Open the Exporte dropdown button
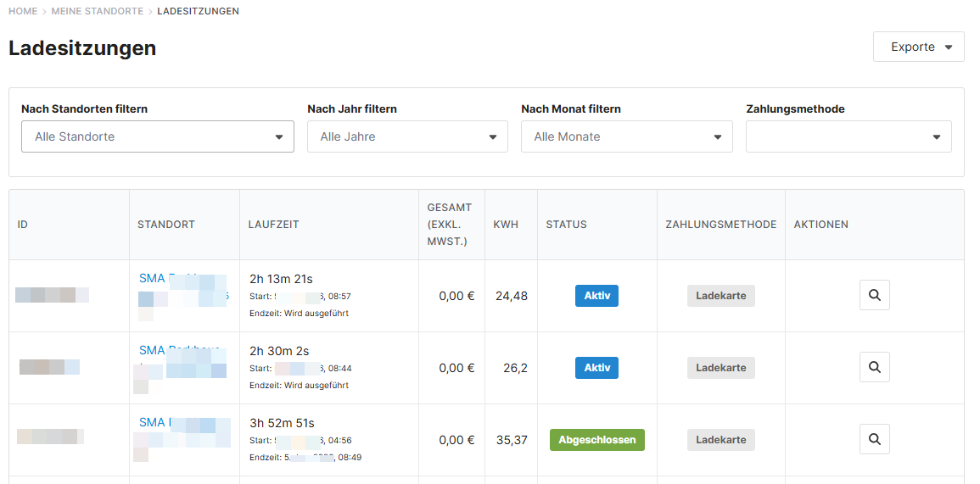The width and height of the screenshot is (980, 484). (918, 47)
